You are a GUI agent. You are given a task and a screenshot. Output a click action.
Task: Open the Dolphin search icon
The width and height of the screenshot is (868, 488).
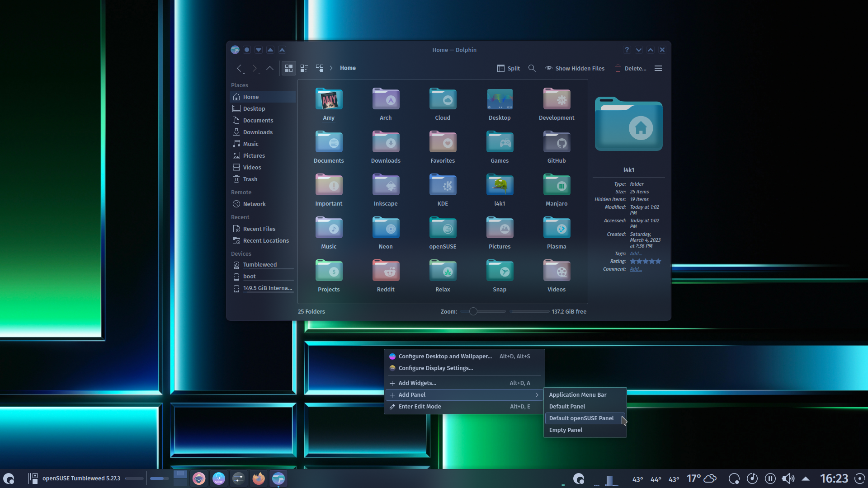click(x=532, y=68)
